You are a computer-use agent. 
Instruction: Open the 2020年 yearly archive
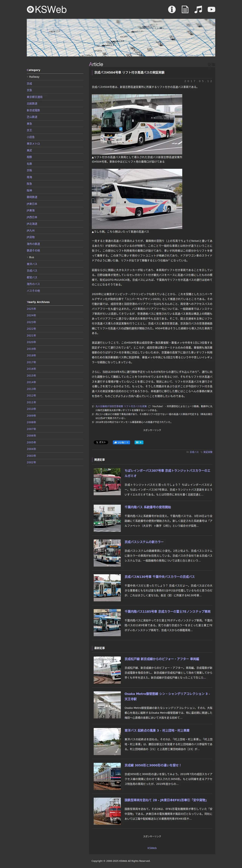pos(31,342)
